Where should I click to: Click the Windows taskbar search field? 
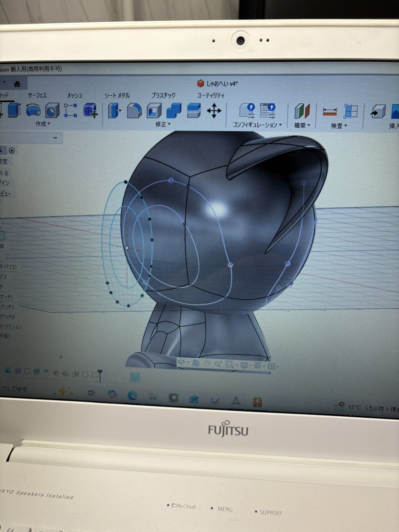pos(15,389)
